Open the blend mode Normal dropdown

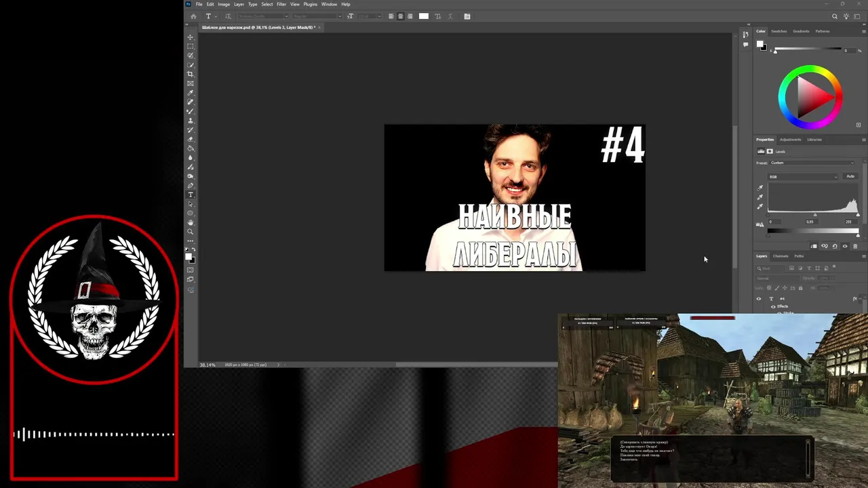pos(778,279)
